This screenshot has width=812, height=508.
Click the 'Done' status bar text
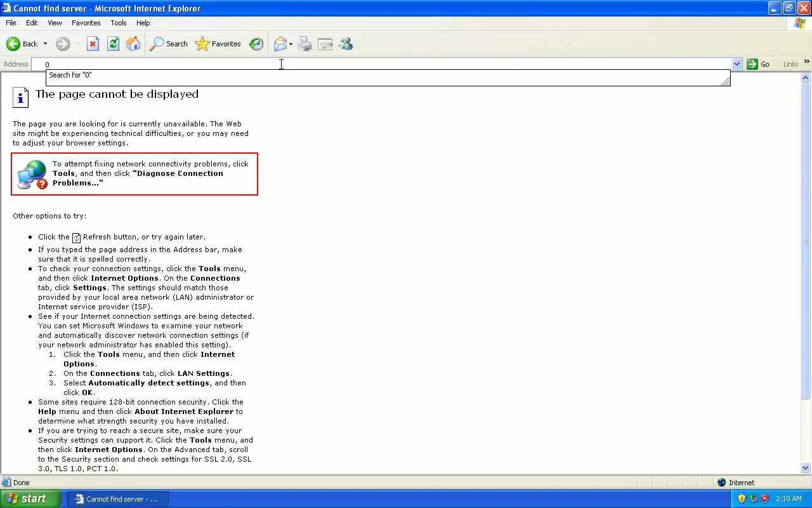pos(22,483)
